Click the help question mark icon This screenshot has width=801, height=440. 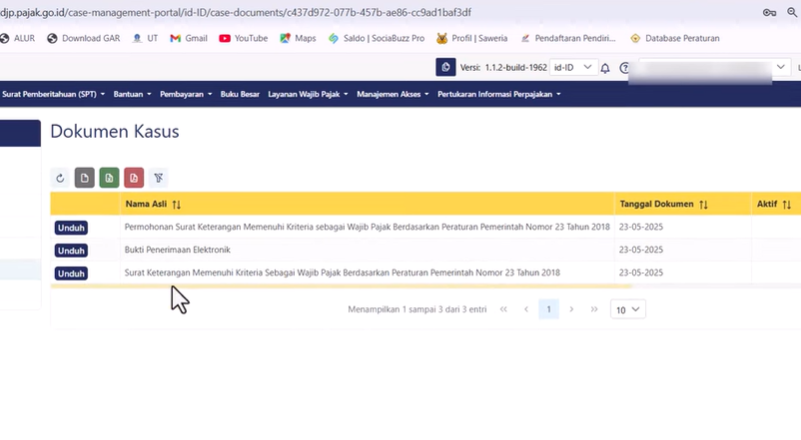tap(625, 68)
